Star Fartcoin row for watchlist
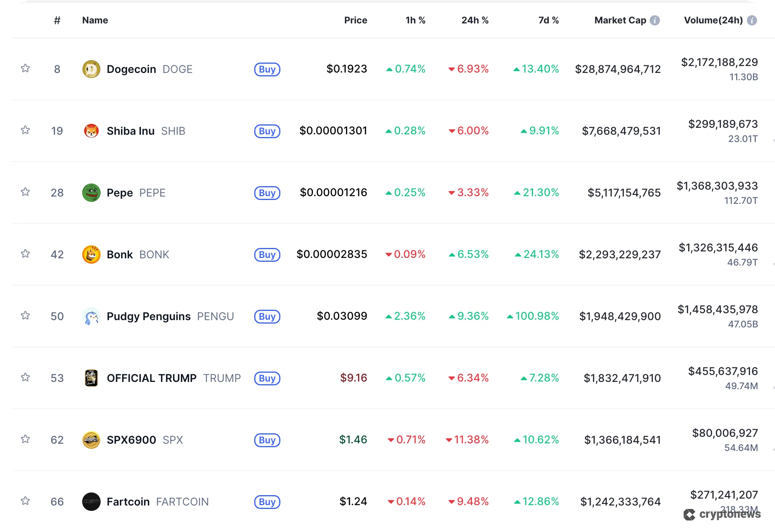Image resolution: width=775 pixels, height=532 pixels. point(25,501)
